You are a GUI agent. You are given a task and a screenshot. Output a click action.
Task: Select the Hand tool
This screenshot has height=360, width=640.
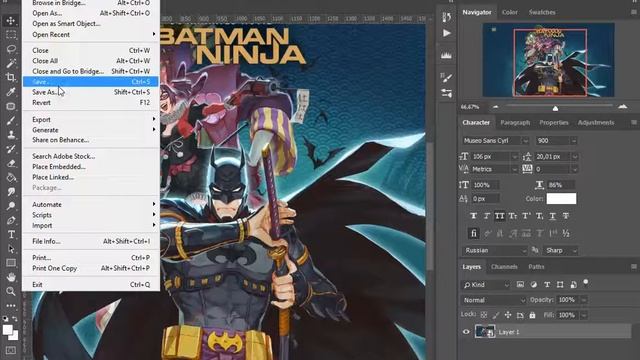[x=11, y=278]
